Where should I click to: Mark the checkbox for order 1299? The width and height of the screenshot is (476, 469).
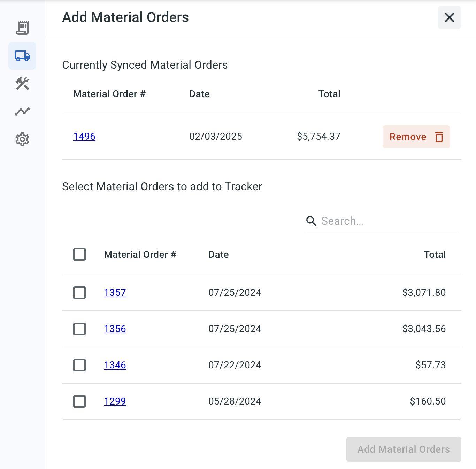(79, 401)
